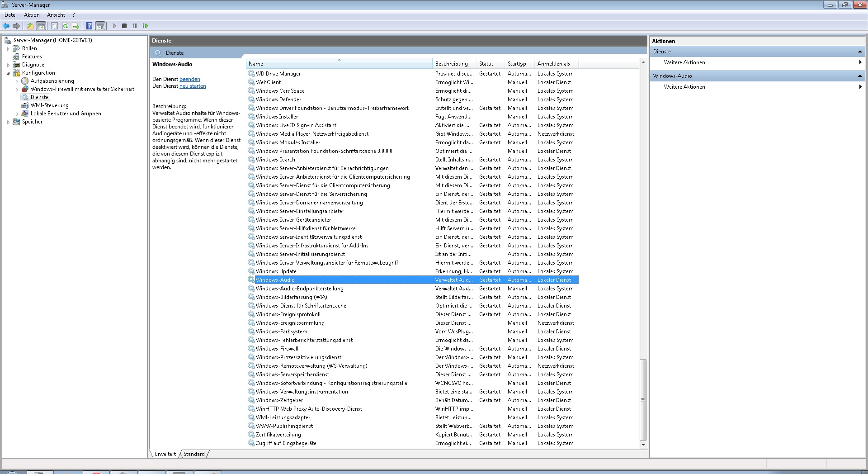Open the Aktion menu
Viewport: 868px width, 474px height.
coord(32,15)
